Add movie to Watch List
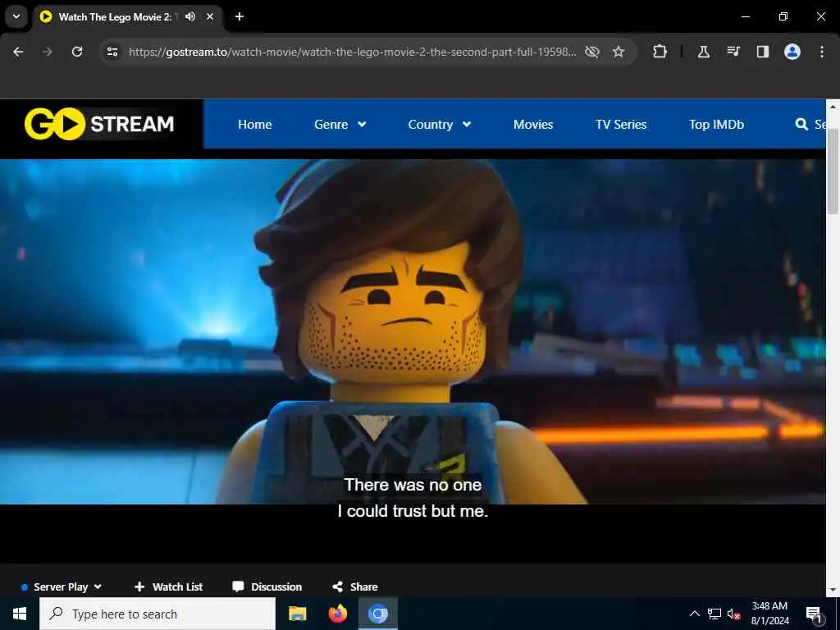Viewport: 840px width, 630px height. (168, 587)
